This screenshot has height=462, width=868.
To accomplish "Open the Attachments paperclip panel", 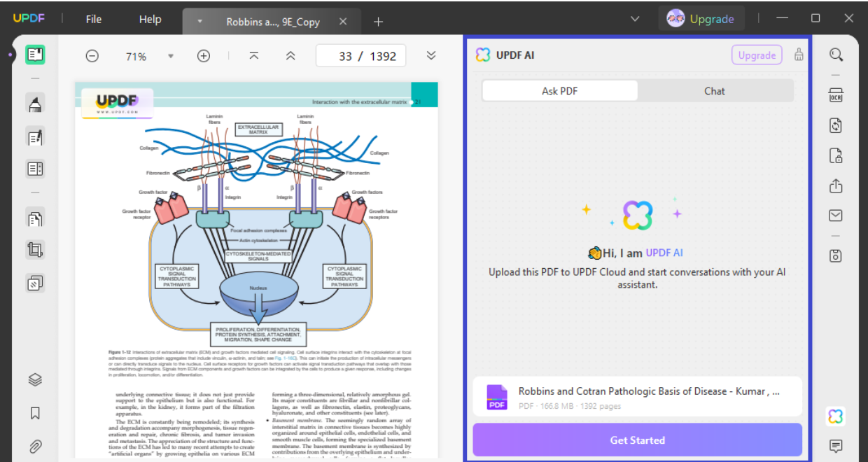I will (35, 445).
